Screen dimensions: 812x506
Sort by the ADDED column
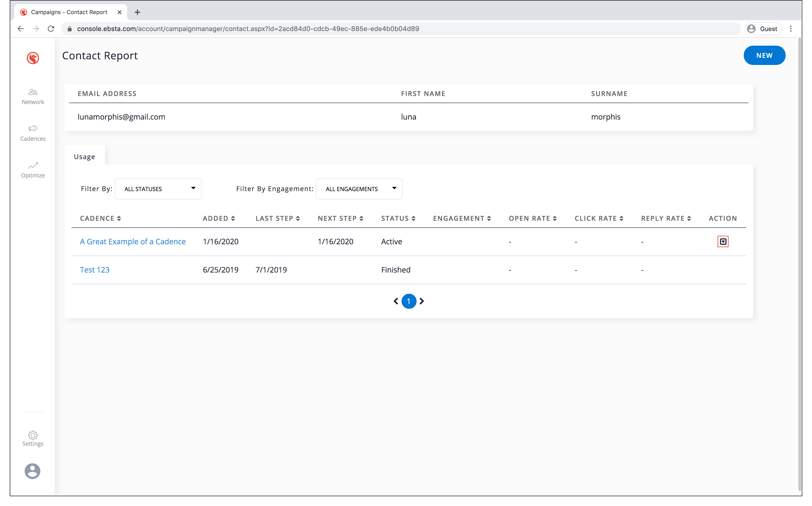pos(219,218)
